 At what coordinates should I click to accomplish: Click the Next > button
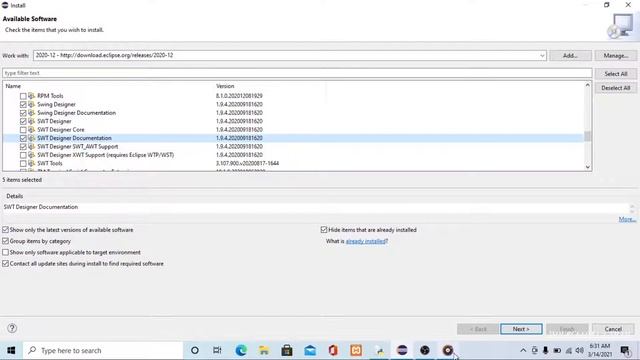point(521,329)
